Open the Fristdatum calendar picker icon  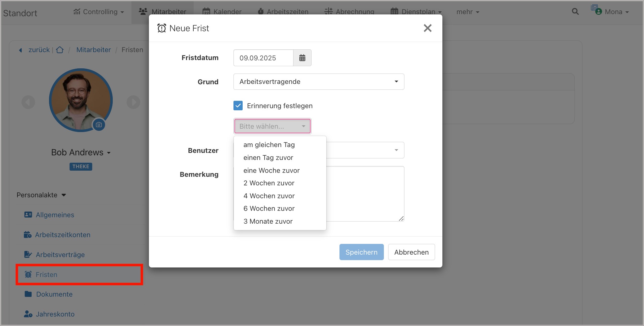(302, 58)
